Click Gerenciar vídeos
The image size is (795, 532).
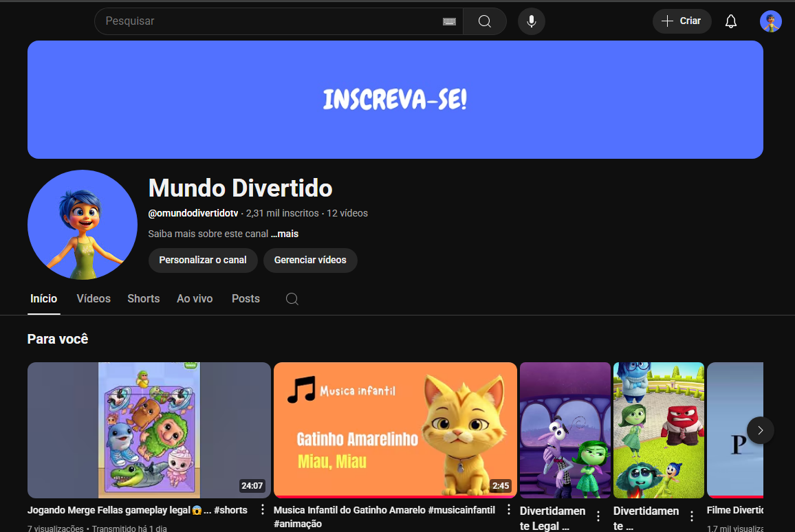310,260
